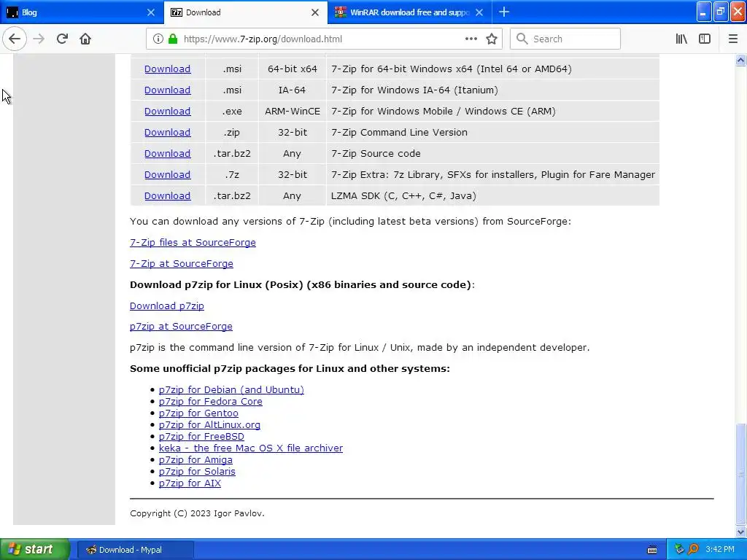The width and height of the screenshot is (747, 560).
Task: Bookmark this page with the star
Action: coord(492,39)
